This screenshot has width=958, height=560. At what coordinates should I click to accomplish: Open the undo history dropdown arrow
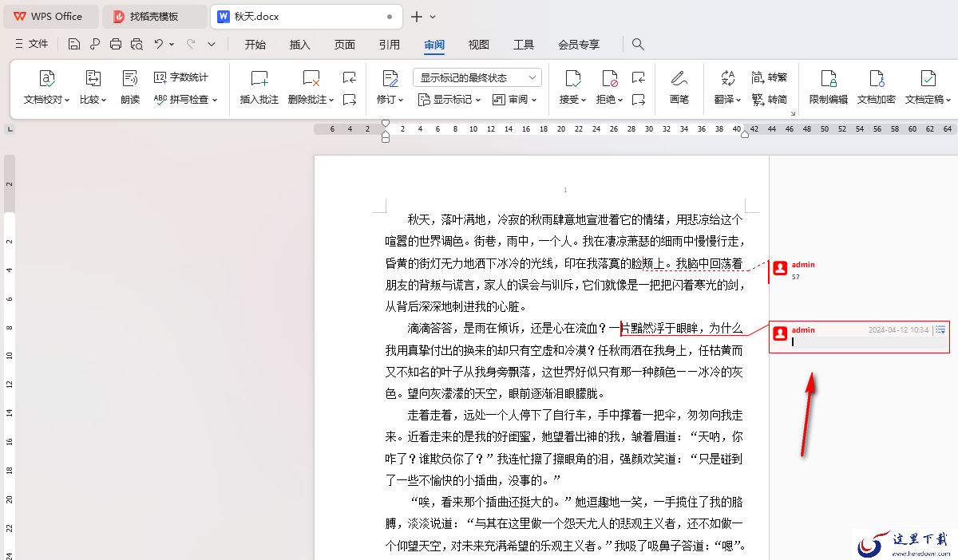[172, 45]
